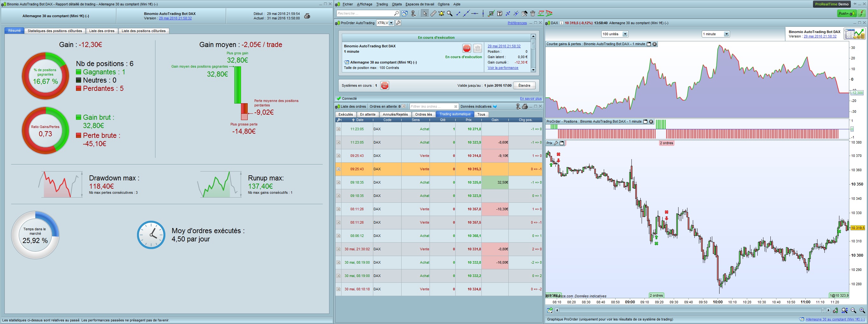Viewport: 868px width, 324px height.
Task: Open the Trading menu
Action: pyautogui.click(x=382, y=4)
